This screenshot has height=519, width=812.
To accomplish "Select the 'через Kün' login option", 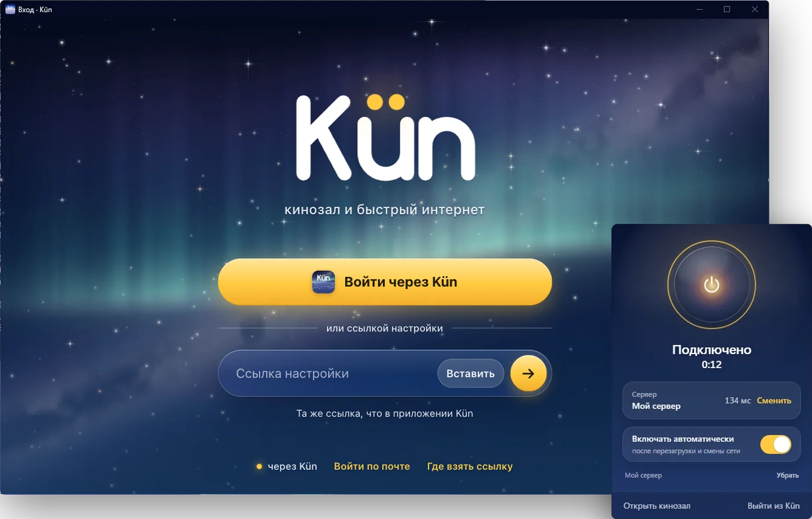I will point(287,466).
